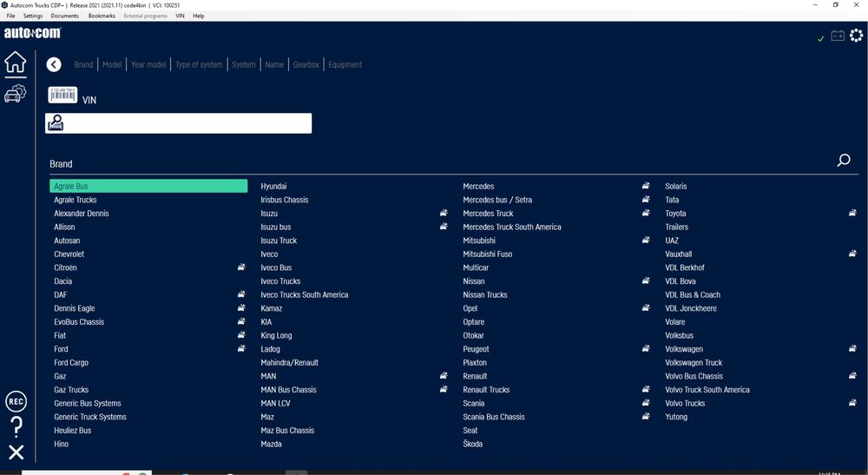The image size is (868, 475).
Task: Open the help question mark icon
Action: (16, 426)
